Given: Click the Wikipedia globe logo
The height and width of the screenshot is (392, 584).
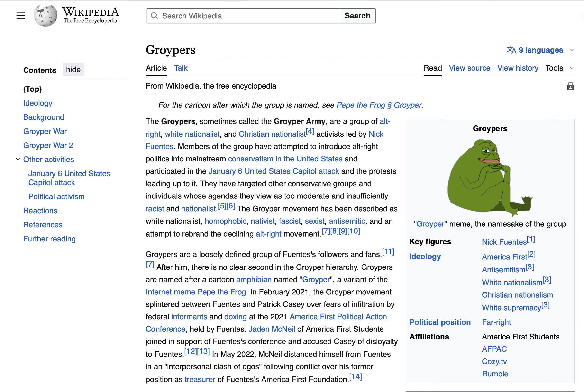Looking at the screenshot, I should click(45, 16).
